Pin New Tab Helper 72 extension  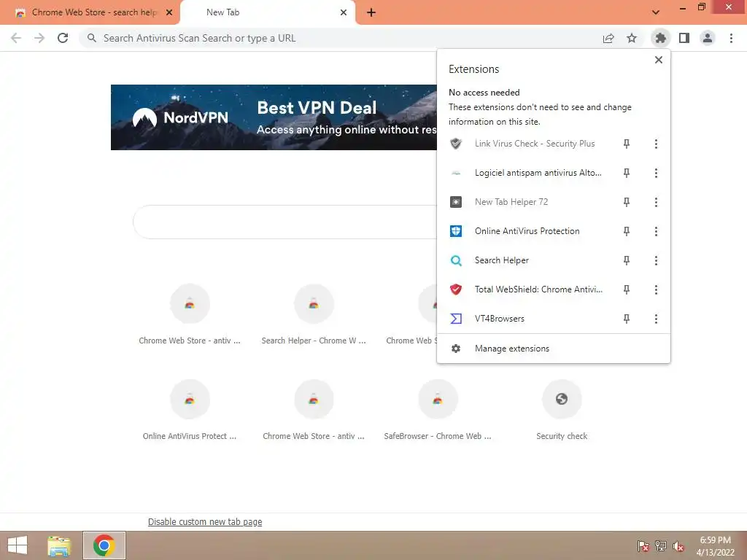pyautogui.click(x=627, y=202)
